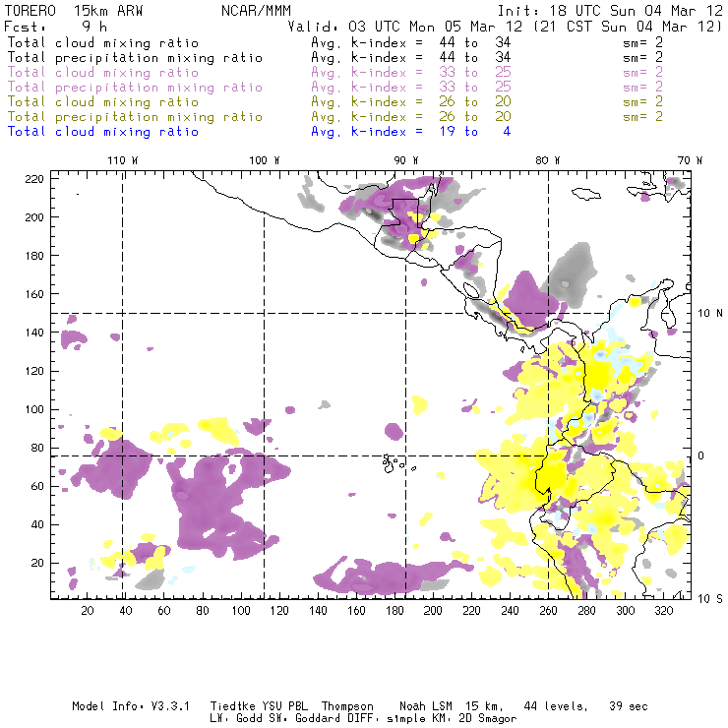Click the '220' label on the vertical axis
The image size is (728, 728).
[34, 179]
